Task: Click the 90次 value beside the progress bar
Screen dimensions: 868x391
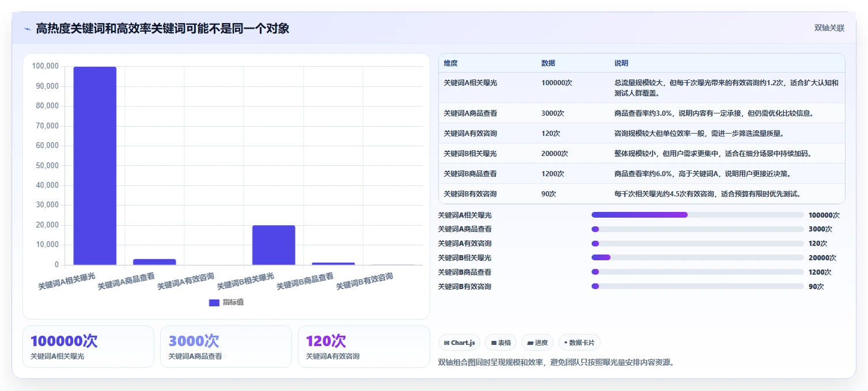Action: (x=816, y=287)
